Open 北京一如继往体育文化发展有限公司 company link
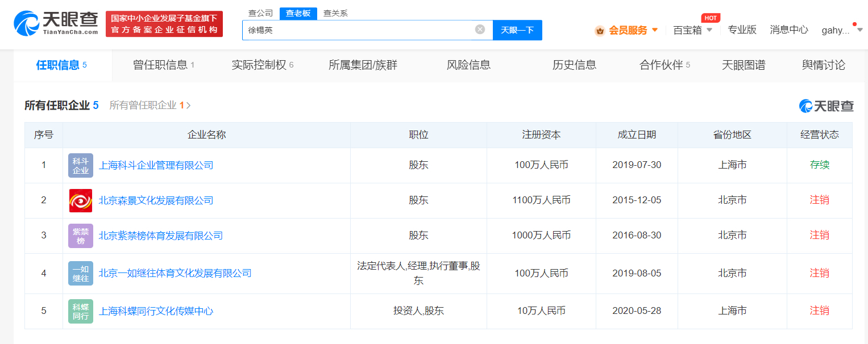 coord(175,273)
